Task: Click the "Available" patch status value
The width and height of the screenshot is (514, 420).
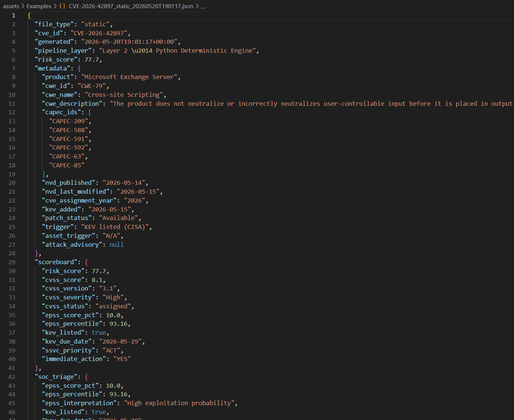Action: click(x=119, y=218)
